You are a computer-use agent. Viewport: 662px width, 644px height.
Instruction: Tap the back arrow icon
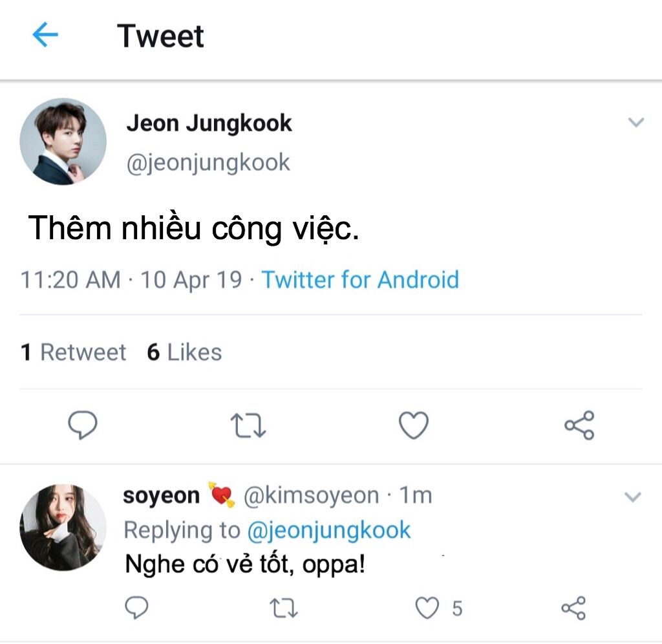(45, 36)
